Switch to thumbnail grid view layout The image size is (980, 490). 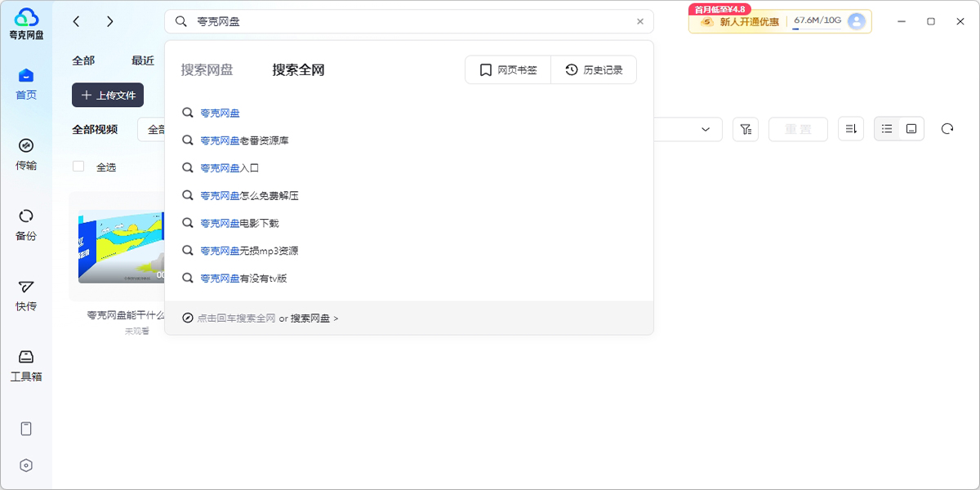(x=911, y=129)
